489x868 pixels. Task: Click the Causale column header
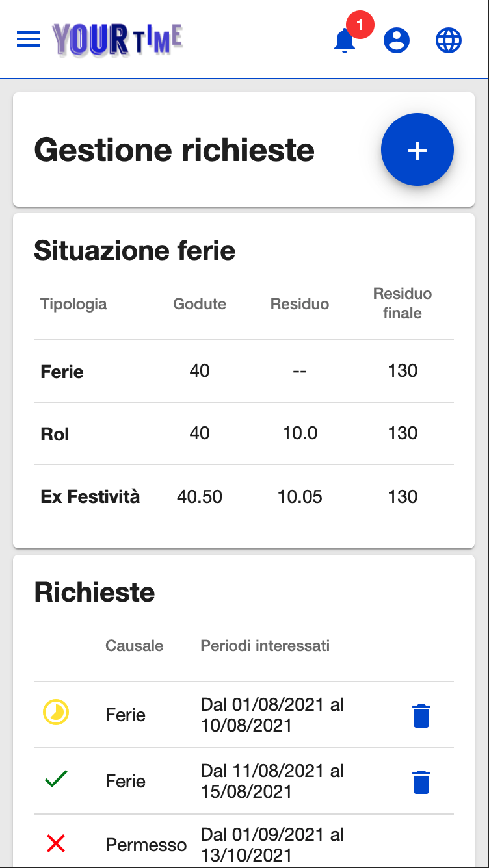click(x=135, y=646)
